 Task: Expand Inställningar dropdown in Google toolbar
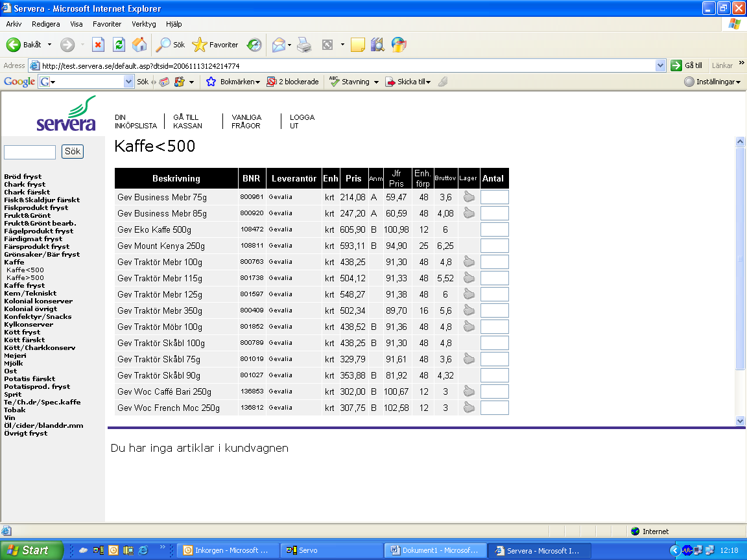pyautogui.click(x=738, y=82)
